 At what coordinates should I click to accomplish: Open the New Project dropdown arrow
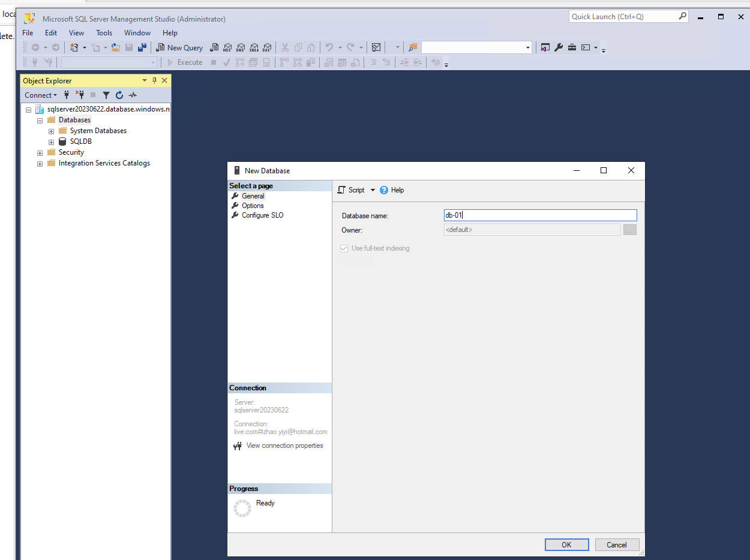[85, 47]
